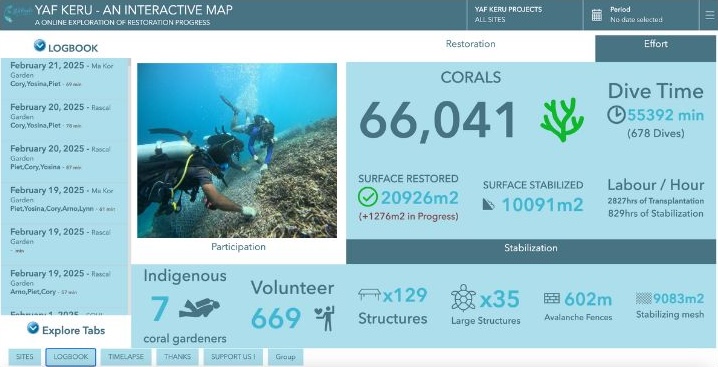
Task: Click the 20926m2 surface restored value
Action: [x=419, y=198]
